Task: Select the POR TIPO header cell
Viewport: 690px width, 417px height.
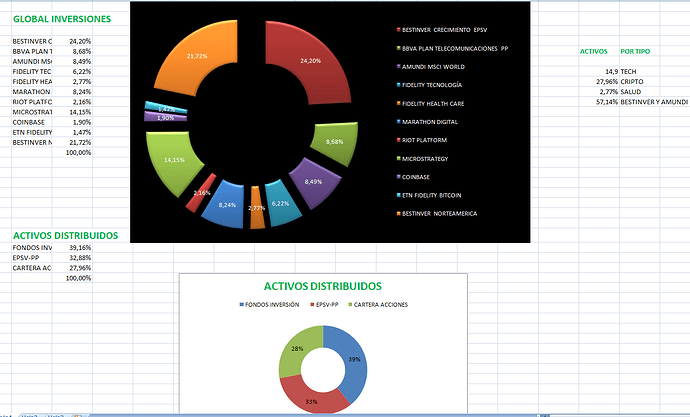Action: tap(635, 51)
